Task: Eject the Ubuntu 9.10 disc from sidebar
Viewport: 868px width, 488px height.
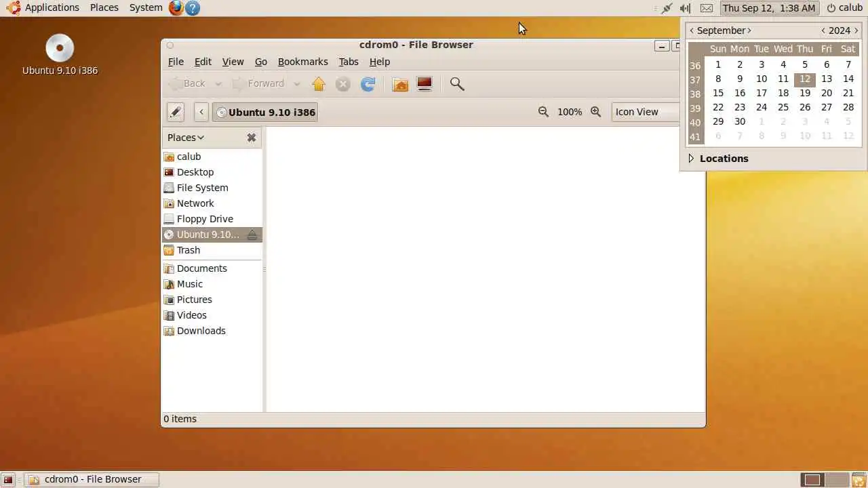Action: pyautogui.click(x=252, y=235)
